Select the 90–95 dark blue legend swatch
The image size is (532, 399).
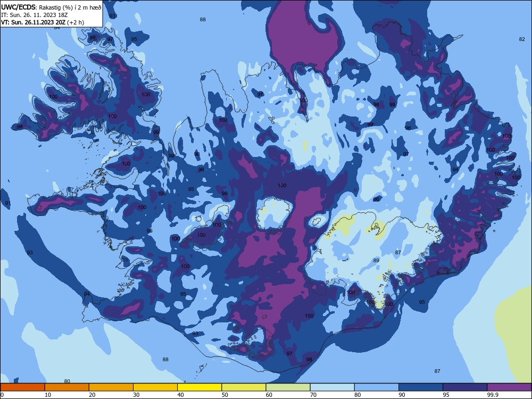tap(421, 387)
